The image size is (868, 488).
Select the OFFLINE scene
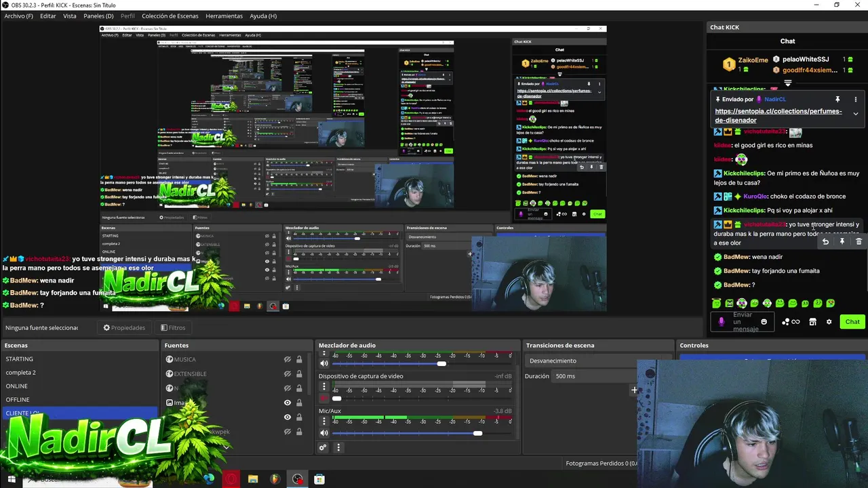[x=79, y=399]
